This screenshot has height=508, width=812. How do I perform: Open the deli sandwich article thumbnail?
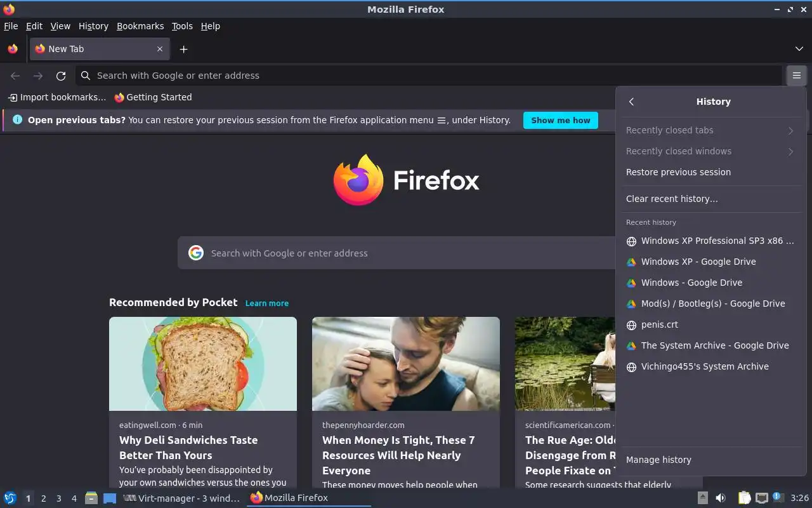(x=203, y=364)
